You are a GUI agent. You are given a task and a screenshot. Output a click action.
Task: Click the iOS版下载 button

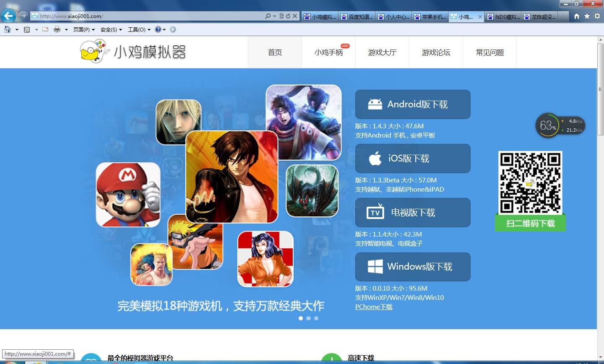click(x=413, y=158)
